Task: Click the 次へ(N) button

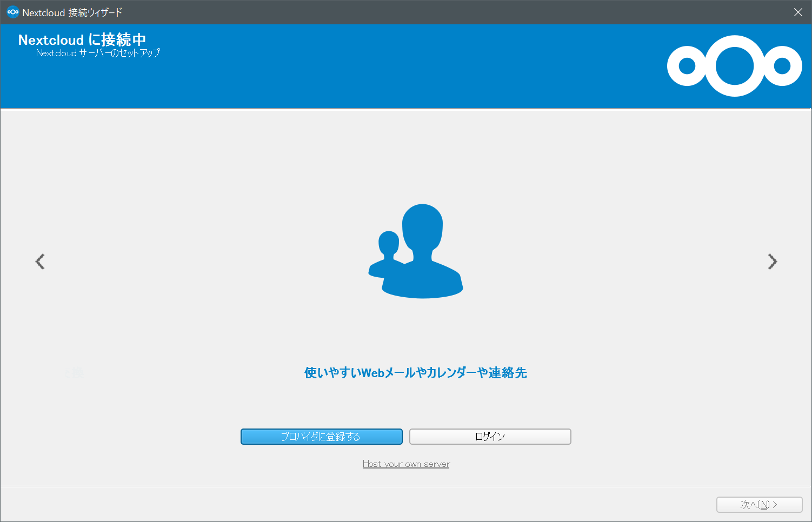Action: [x=759, y=504]
